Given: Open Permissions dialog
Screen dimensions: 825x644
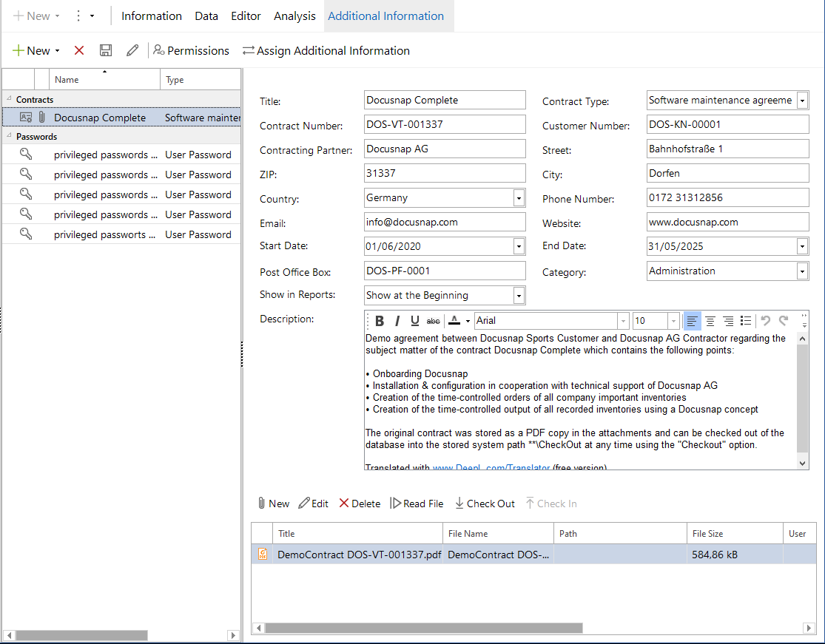Looking at the screenshot, I should coord(191,50).
